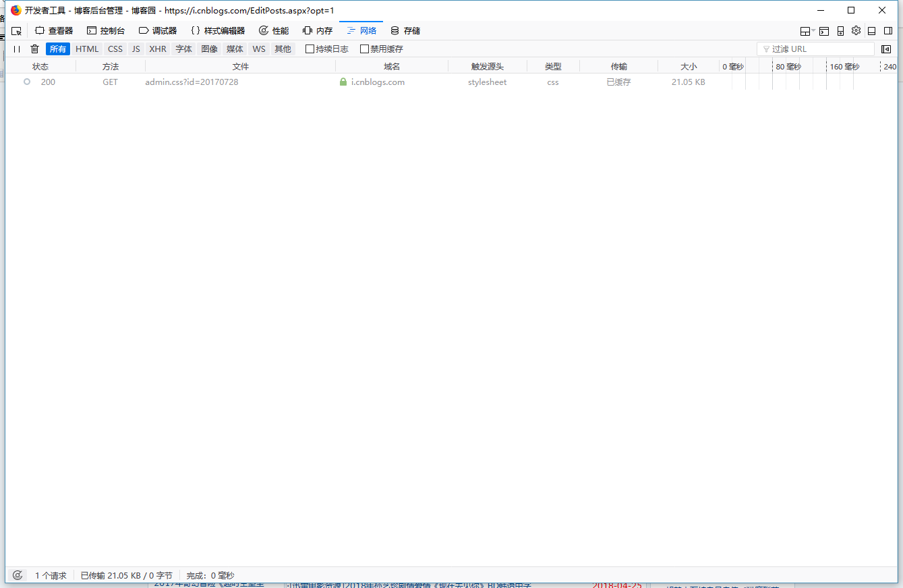
Task: Filter requests by HTML
Action: click(x=87, y=49)
